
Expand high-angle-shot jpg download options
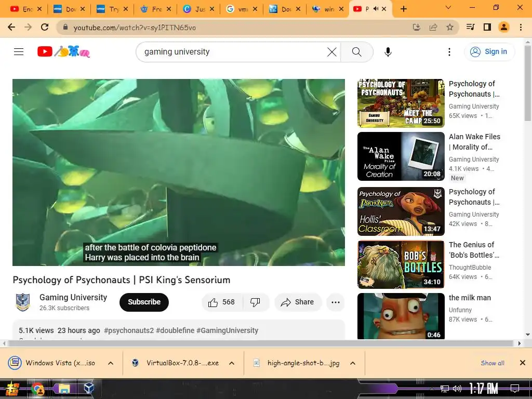[353, 363]
